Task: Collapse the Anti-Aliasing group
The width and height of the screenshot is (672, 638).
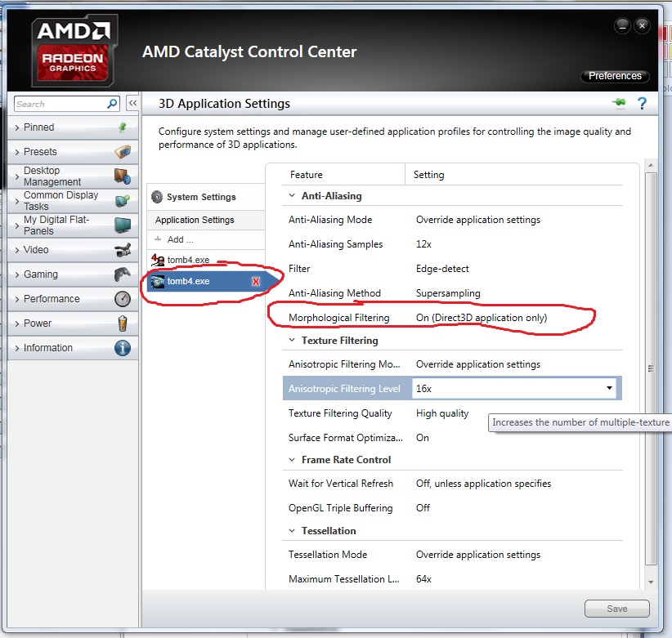Action: (292, 195)
